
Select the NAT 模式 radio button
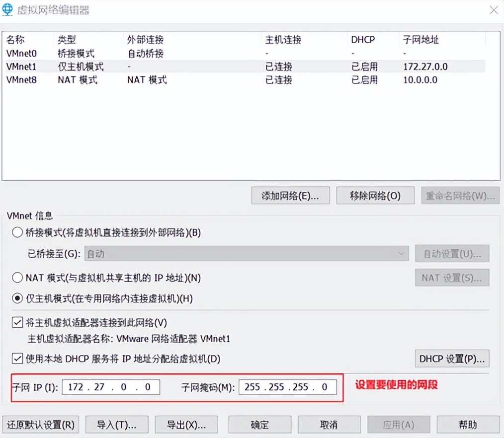pos(17,278)
